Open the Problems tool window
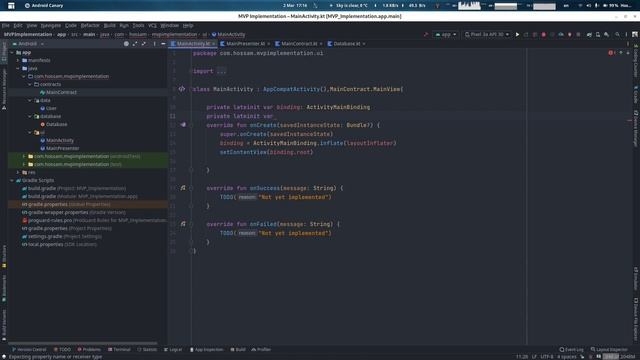640x360 pixels. click(89, 349)
